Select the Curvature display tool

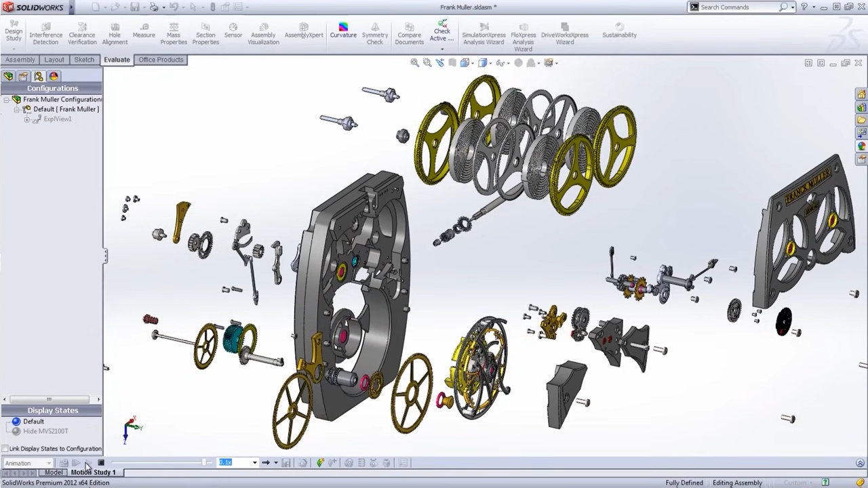click(x=343, y=30)
